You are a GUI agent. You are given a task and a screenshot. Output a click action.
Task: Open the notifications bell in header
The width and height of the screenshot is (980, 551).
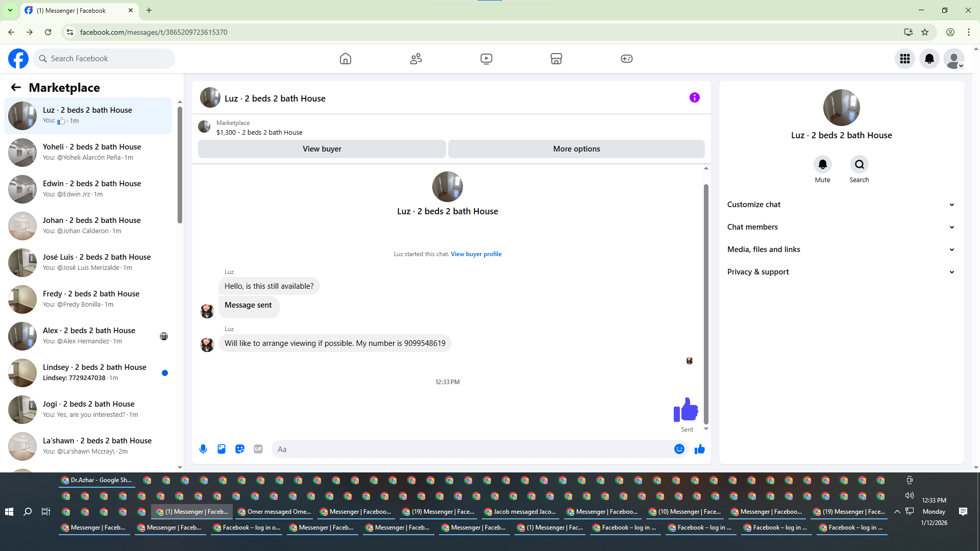click(929, 59)
